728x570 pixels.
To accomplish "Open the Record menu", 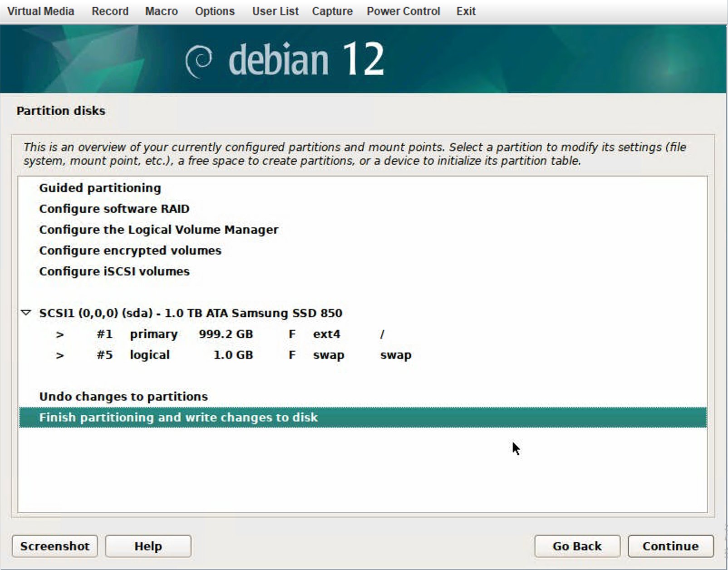I will coord(110,11).
